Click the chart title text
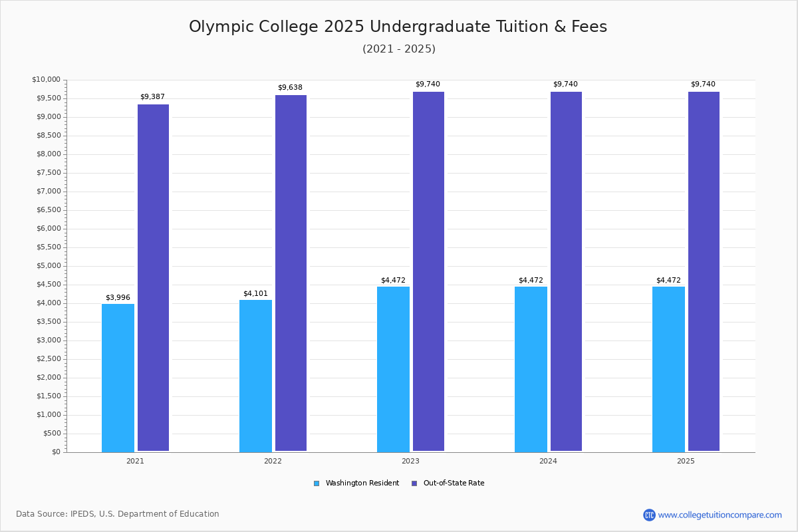798x532 pixels. point(398,27)
